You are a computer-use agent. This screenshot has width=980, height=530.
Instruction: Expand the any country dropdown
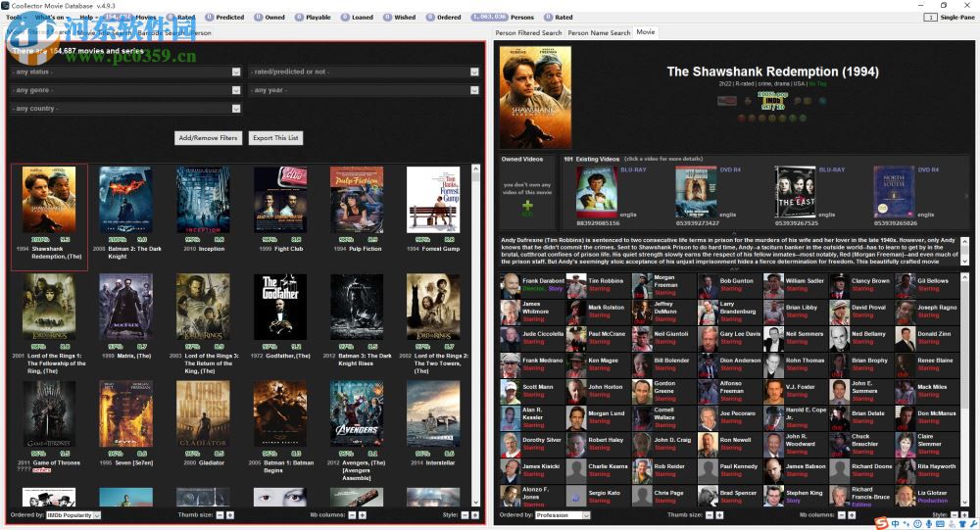pos(125,108)
